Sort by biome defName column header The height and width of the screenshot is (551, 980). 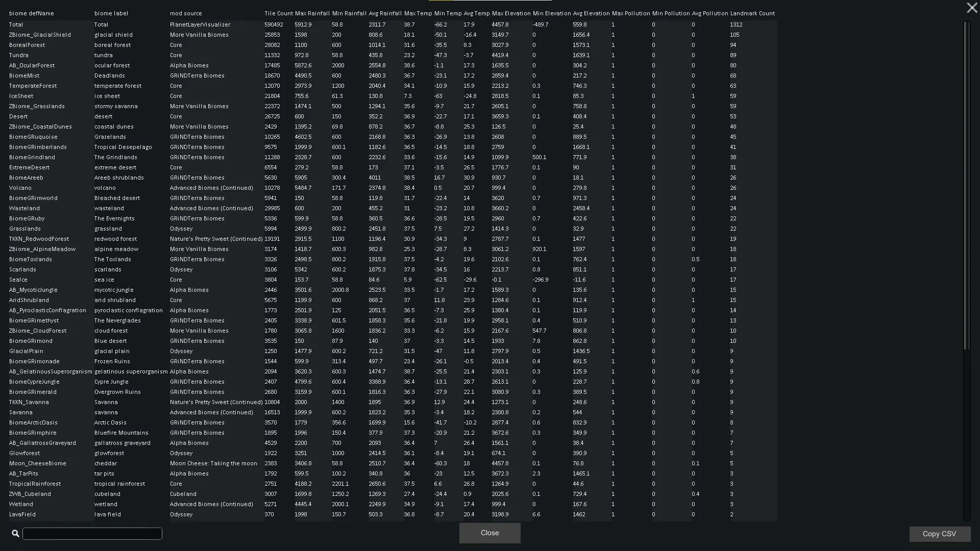click(32, 13)
